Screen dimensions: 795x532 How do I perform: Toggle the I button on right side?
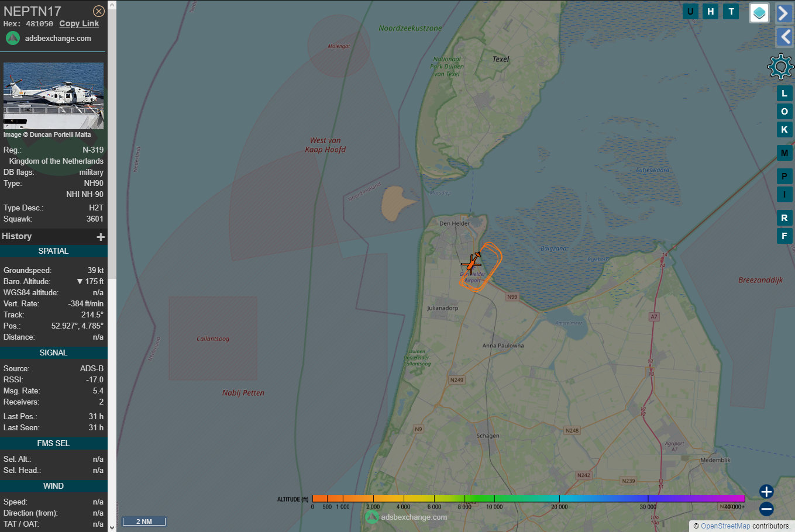coord(784,194)
